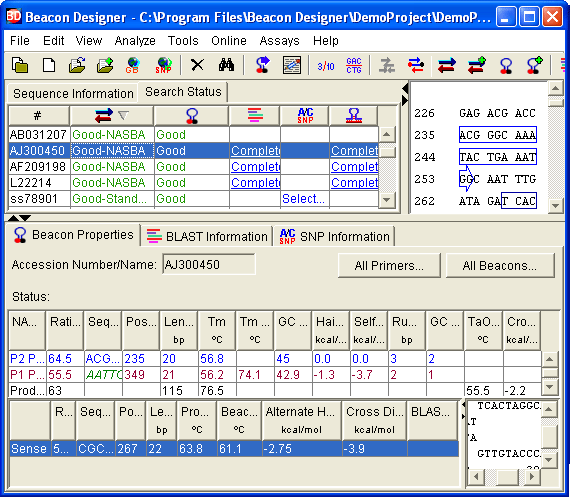Click the primer arrows with green plus icon
The image size is (570, 497).
pos(477,66)
